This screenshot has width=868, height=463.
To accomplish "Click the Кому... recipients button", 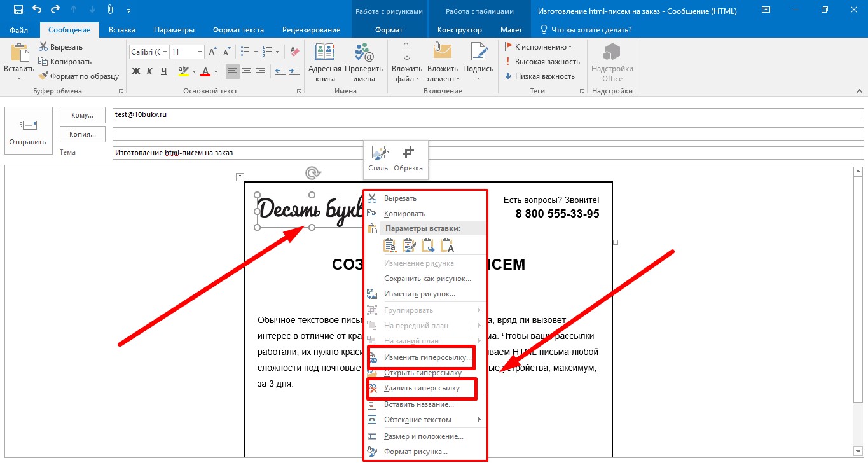I will [83, 115].
